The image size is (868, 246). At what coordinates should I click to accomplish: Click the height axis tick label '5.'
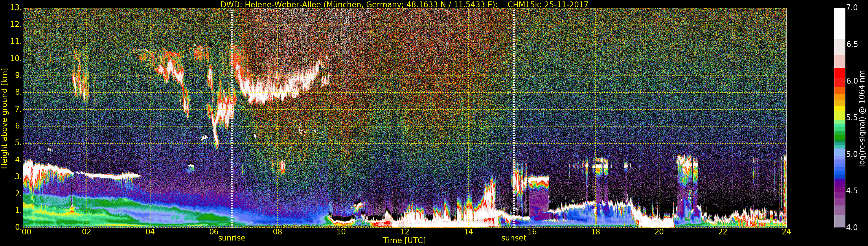(18, 143)
